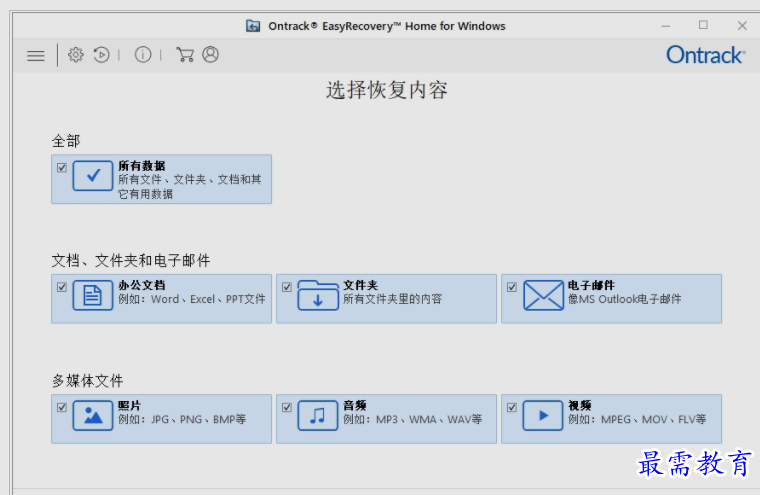Click the text 例如：Word、Excel、PPT文件
Image resolution: width=760 pixels, height=495 pixels.
click(191, 299)
